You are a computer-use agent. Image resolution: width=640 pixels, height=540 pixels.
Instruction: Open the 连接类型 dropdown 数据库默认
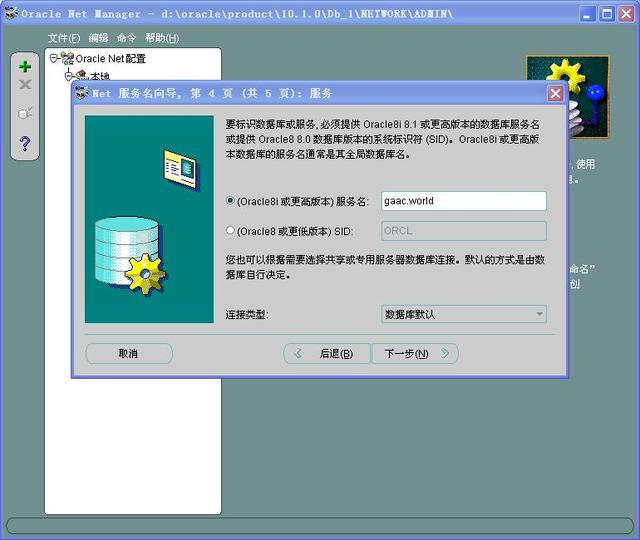tap(464, 314)
